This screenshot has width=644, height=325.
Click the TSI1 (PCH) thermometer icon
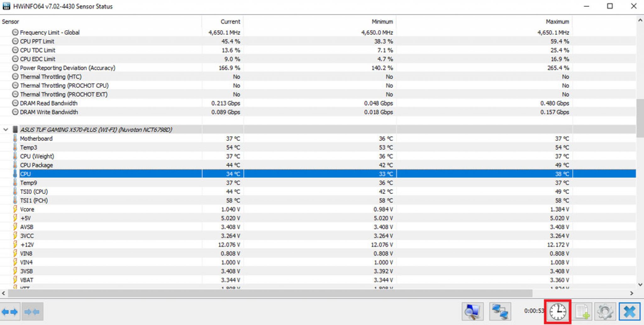click(15, 200)
